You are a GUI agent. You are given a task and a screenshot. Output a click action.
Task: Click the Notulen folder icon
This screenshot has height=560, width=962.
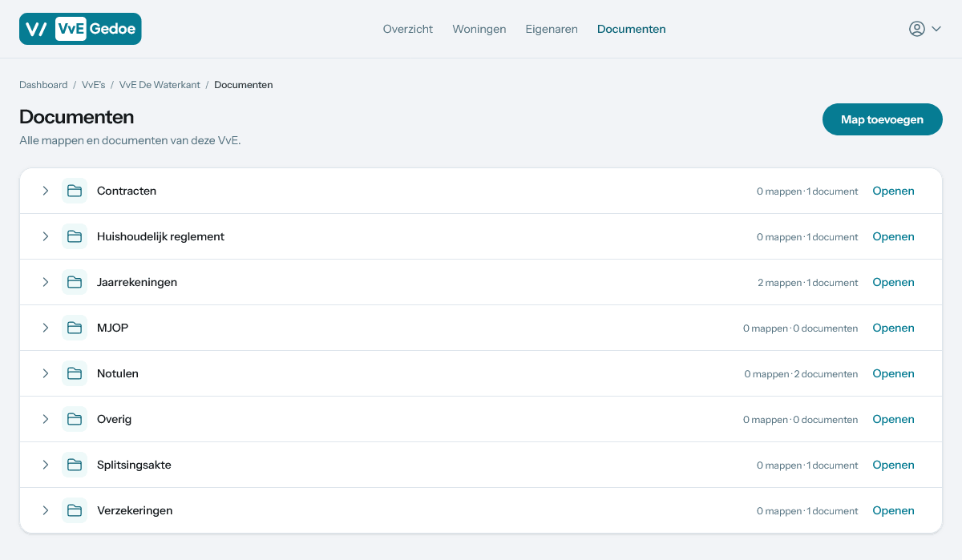coord(75,373)
